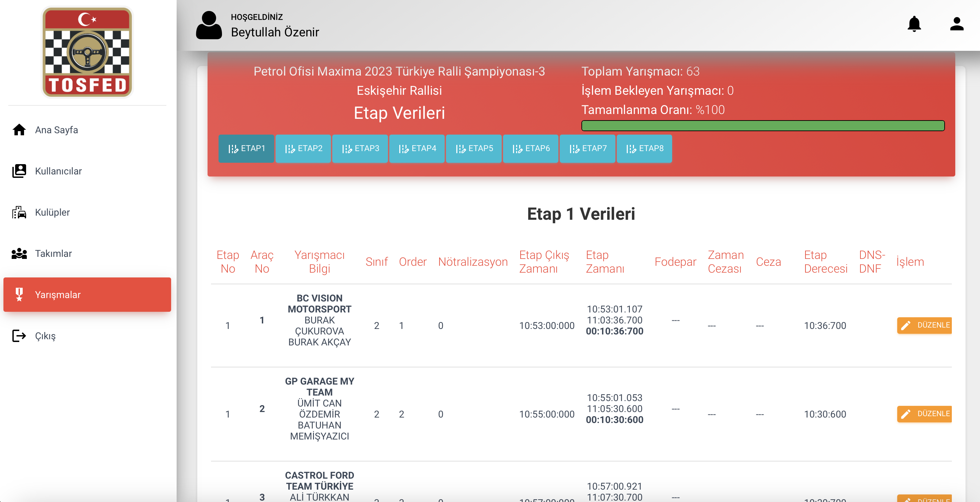Open Kulüpler menu item
This screenshot has height=502, width=980.
click(x=87, y=213)
